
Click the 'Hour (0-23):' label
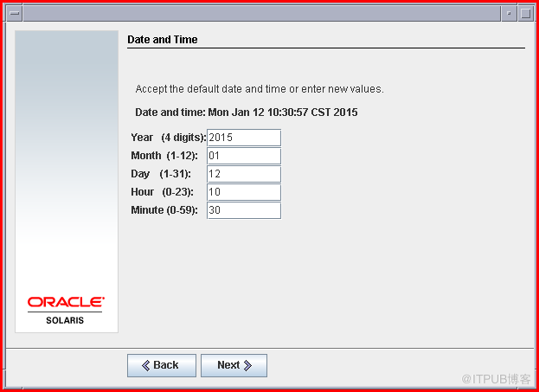[x=163, y=192]
